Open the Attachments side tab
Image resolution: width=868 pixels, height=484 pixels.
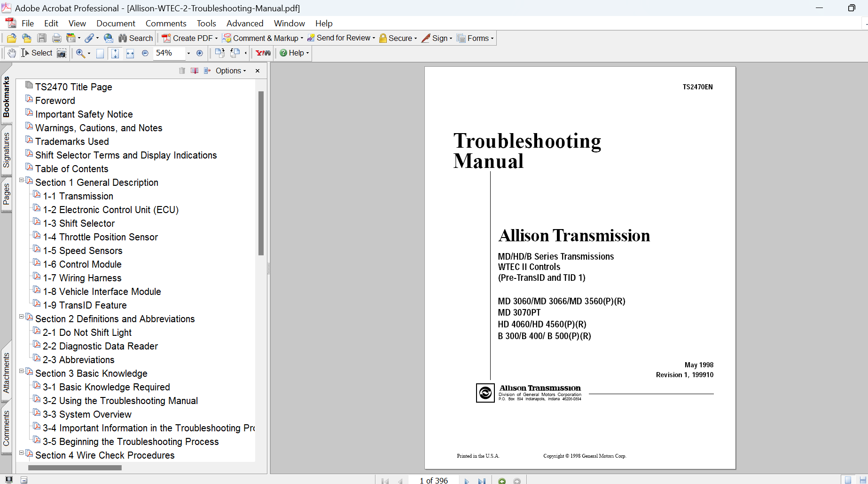(7, 373)
